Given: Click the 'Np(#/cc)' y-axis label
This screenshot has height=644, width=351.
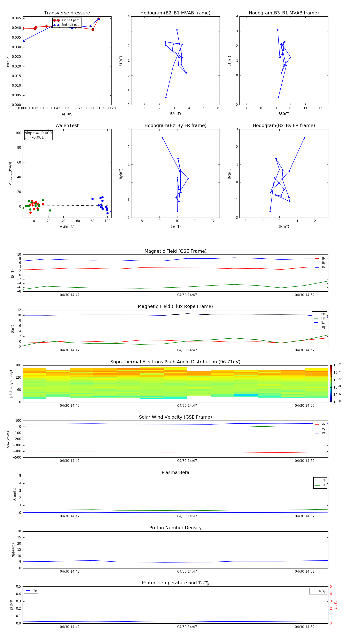Looking at the screenshot, I should 13,550.
